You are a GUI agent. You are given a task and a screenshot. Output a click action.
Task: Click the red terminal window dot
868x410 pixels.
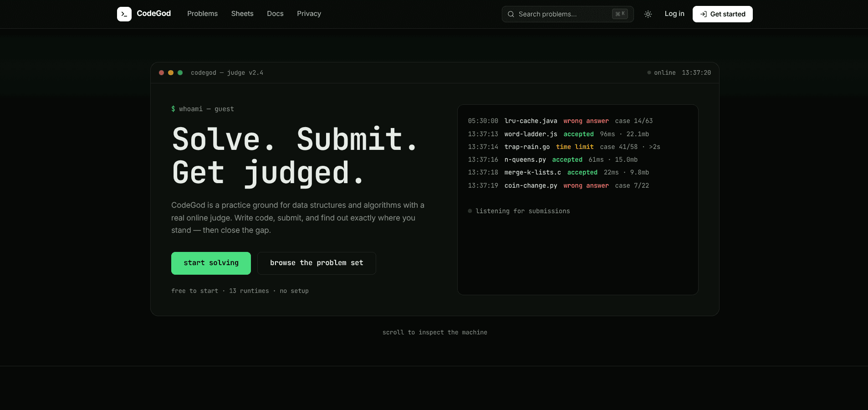click(x=161, y=72)
